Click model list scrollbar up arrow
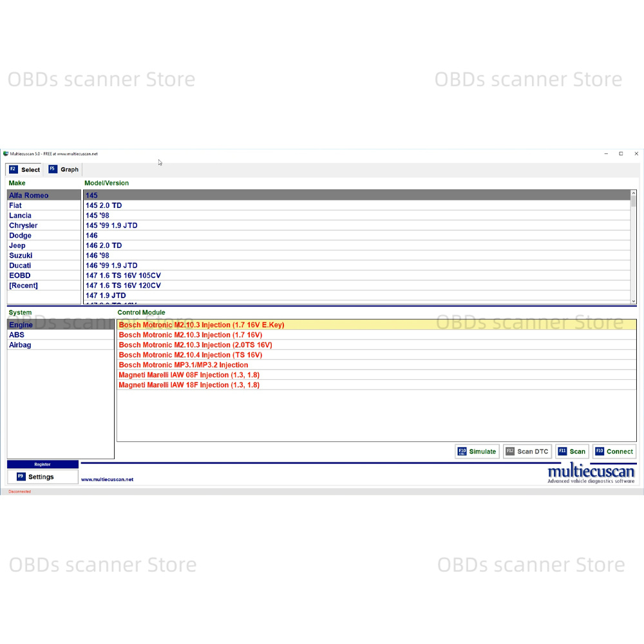 click(634, 193)
